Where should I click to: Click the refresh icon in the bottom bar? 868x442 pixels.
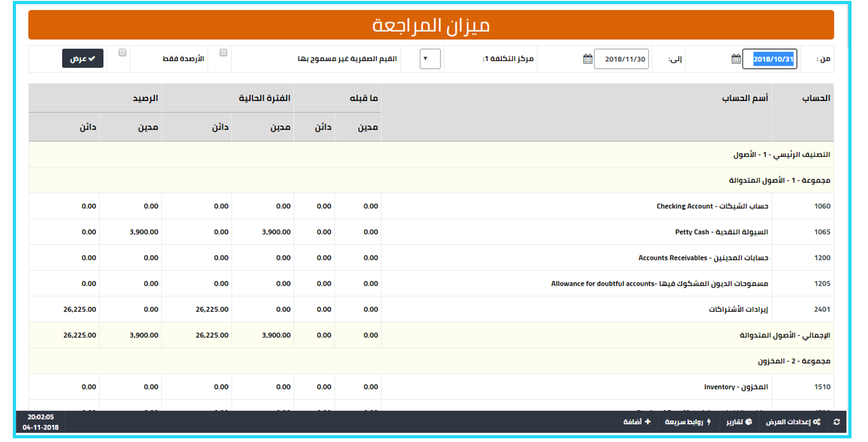pos(836,422)
